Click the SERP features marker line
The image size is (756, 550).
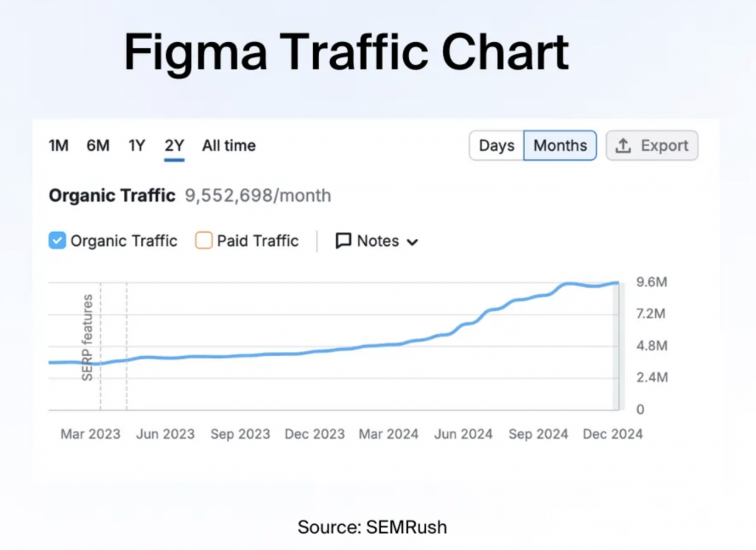[100, 346]
